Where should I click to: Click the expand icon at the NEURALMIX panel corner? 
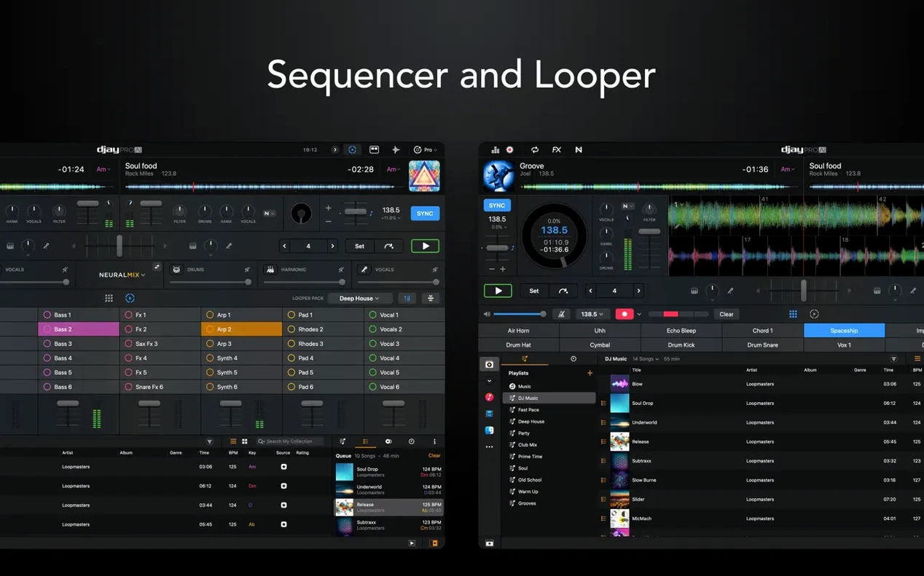pos(157,267)
